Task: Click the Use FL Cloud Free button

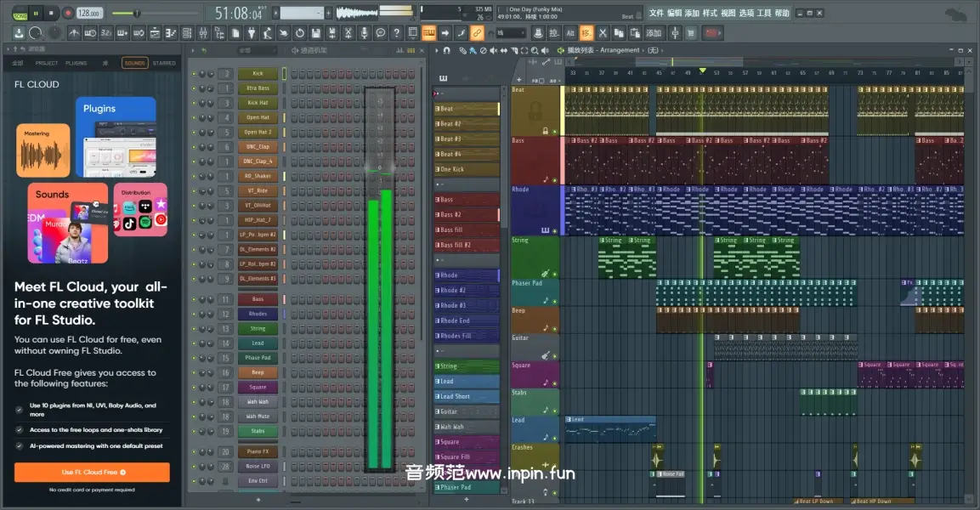Action: [92, 472]
